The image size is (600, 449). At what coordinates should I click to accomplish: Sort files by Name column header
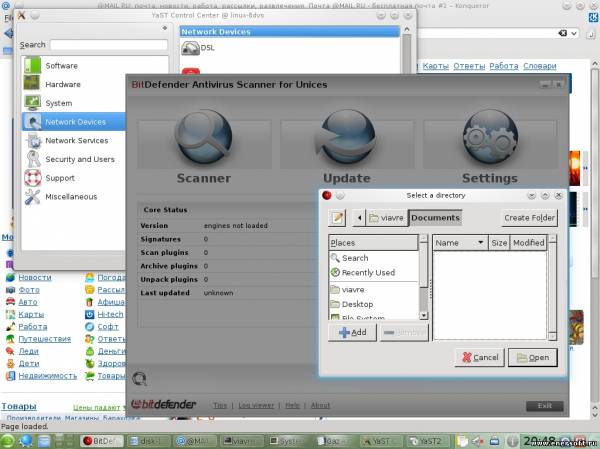point(460,243)
